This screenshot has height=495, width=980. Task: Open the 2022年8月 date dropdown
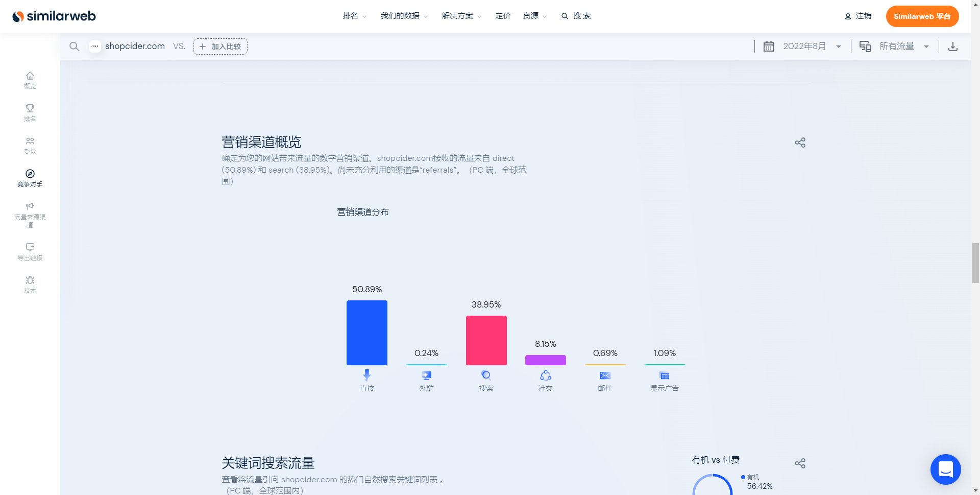812,46
